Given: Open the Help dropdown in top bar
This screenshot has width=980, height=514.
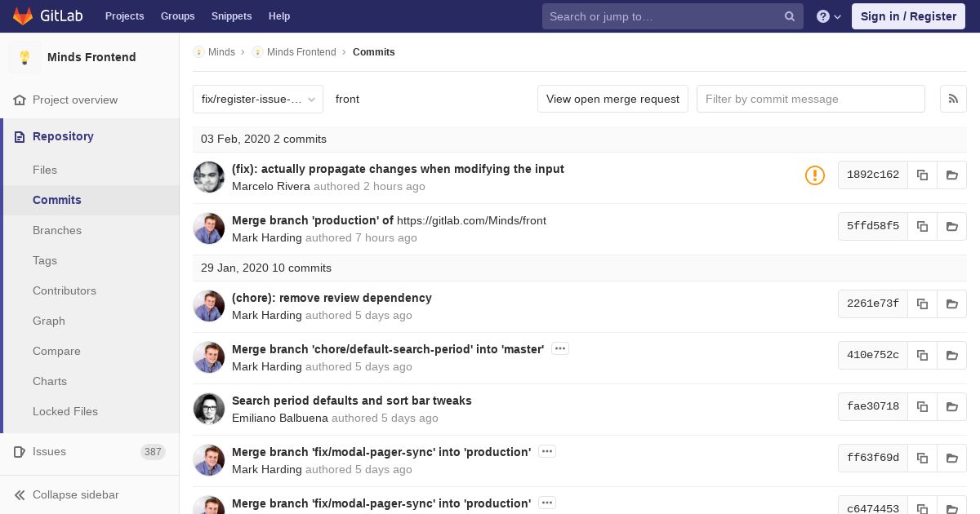Looking at the screenshot, I should click(829, 16).
